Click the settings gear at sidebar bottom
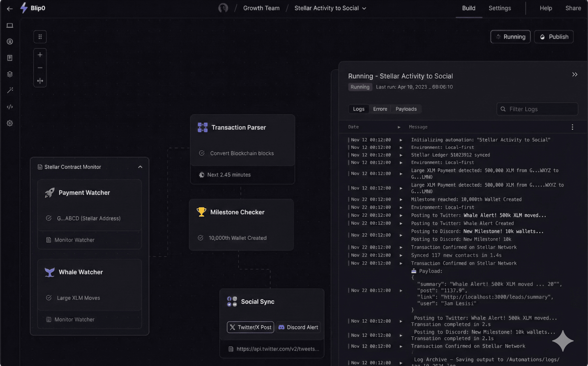This screenshot has height=366, width=588. 10,123
